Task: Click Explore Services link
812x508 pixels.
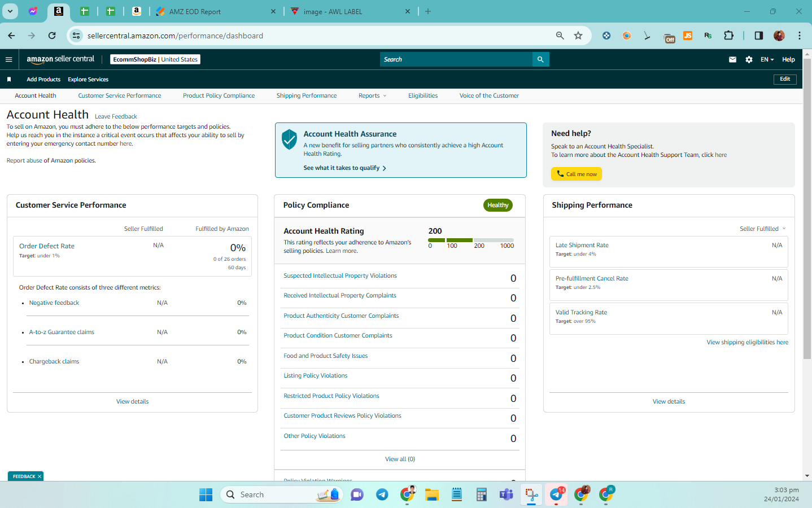Action: tap(88, 80)
